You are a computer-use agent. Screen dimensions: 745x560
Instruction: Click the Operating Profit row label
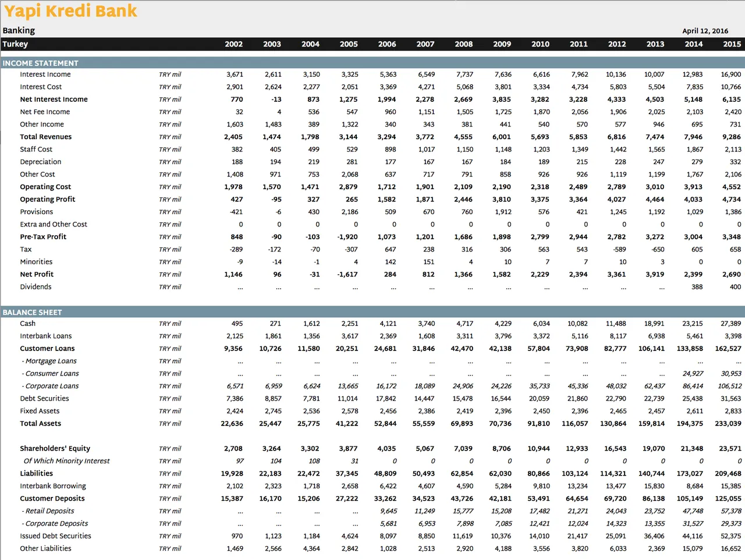[48, 199]
